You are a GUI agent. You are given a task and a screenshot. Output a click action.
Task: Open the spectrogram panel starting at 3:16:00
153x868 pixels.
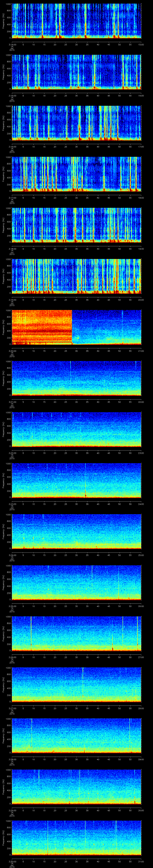pos(77,123)
